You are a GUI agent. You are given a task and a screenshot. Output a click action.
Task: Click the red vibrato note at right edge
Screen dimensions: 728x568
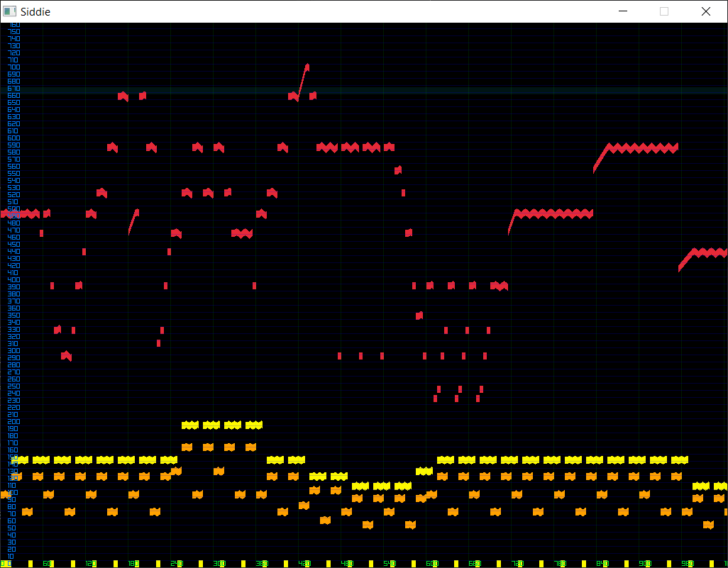point(710,252)
